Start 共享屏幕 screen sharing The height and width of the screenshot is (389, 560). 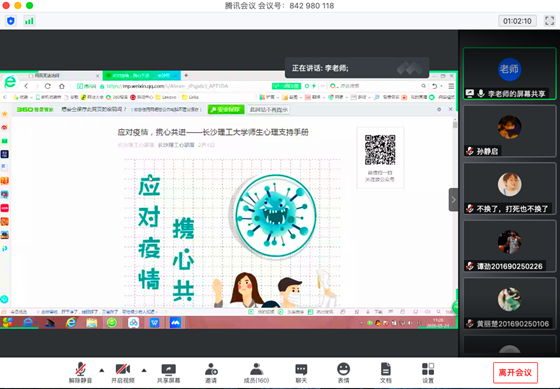(169, 373)
